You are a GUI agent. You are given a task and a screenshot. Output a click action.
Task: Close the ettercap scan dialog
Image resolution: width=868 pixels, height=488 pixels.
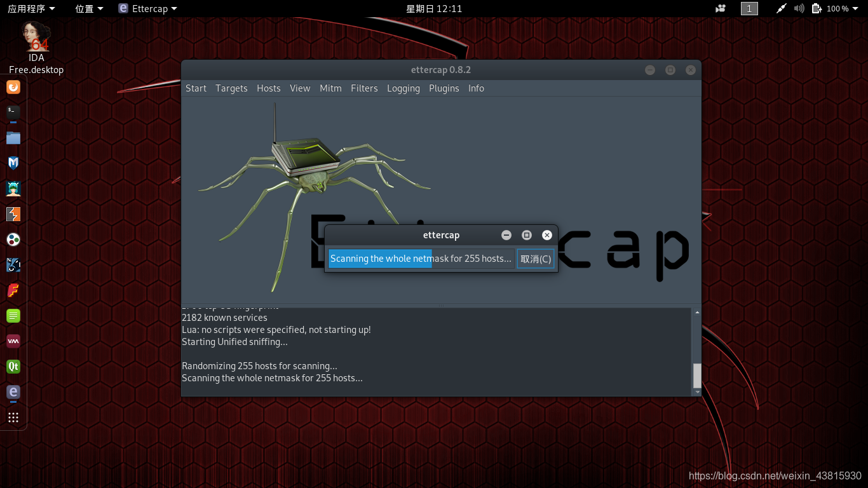click(547, 235)
